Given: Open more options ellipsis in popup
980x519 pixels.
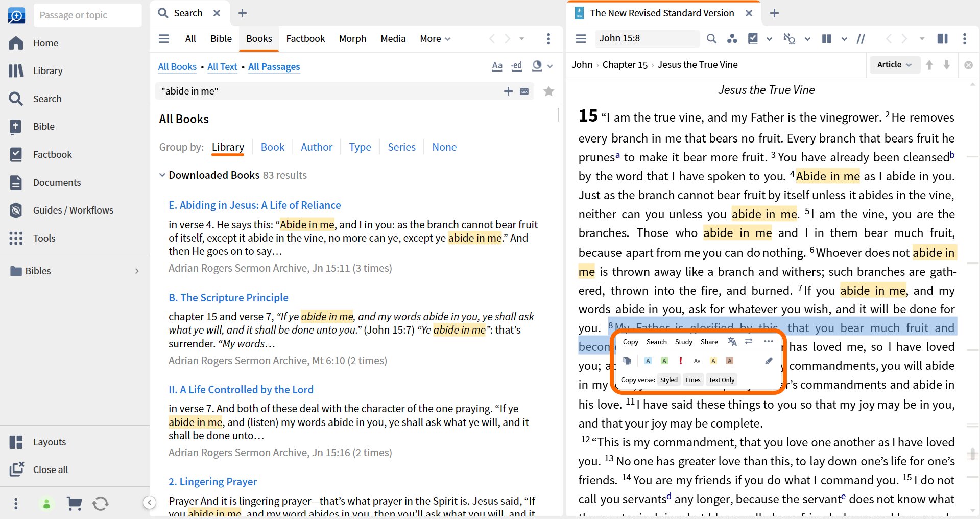Looking at the screenshot, I should [769, 341].
